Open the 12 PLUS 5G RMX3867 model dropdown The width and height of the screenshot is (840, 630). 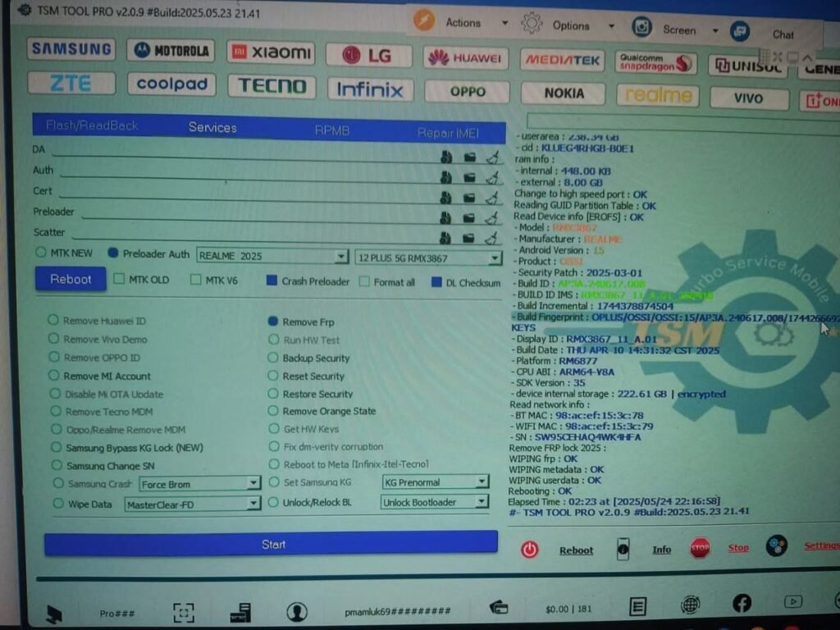pyautogui.click(x=428, y=258)
